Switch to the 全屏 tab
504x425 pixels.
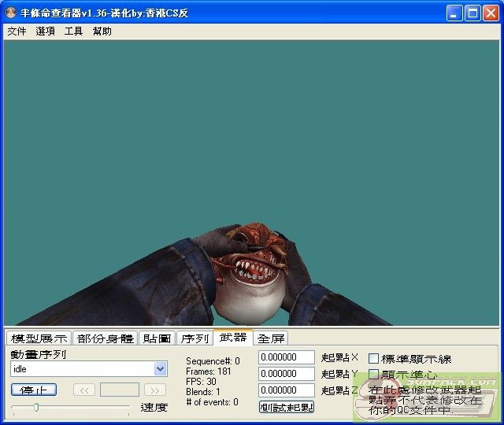coord(271,338)
